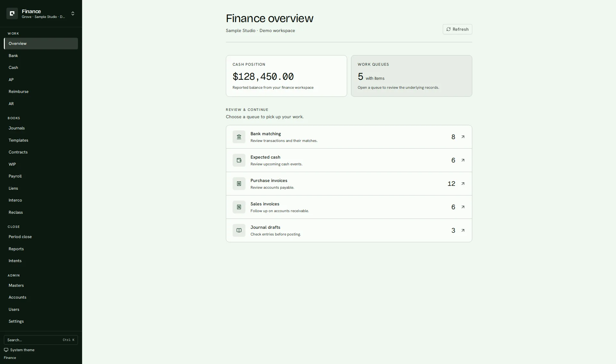The height and width of the screenshot is (364, 616).
Task: Navigate to Payroll
Action: [41, 176]
